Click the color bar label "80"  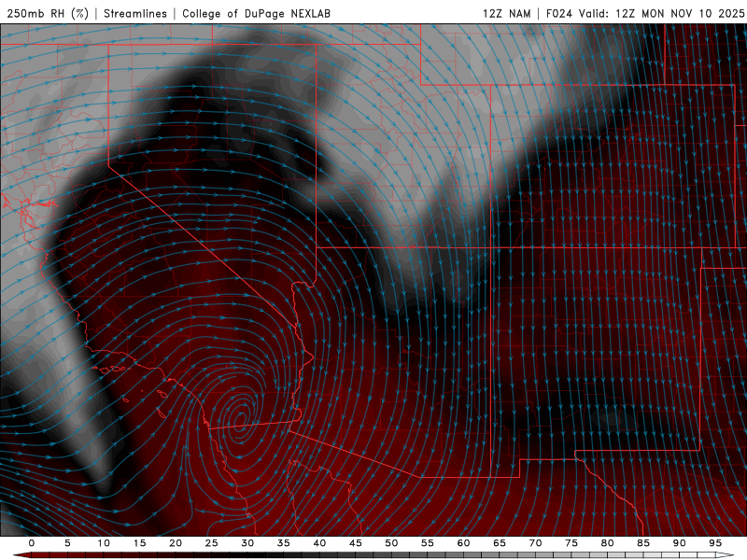click(x=607, y=543)
